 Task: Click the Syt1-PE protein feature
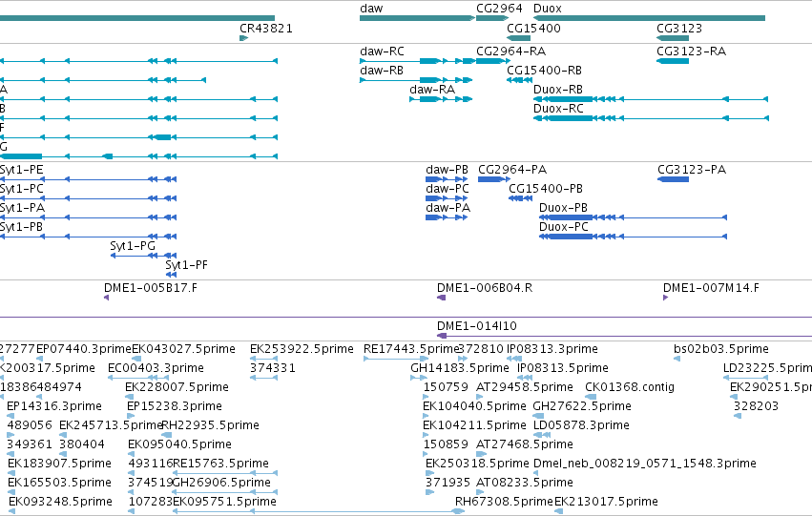click(x=88, y=179)
